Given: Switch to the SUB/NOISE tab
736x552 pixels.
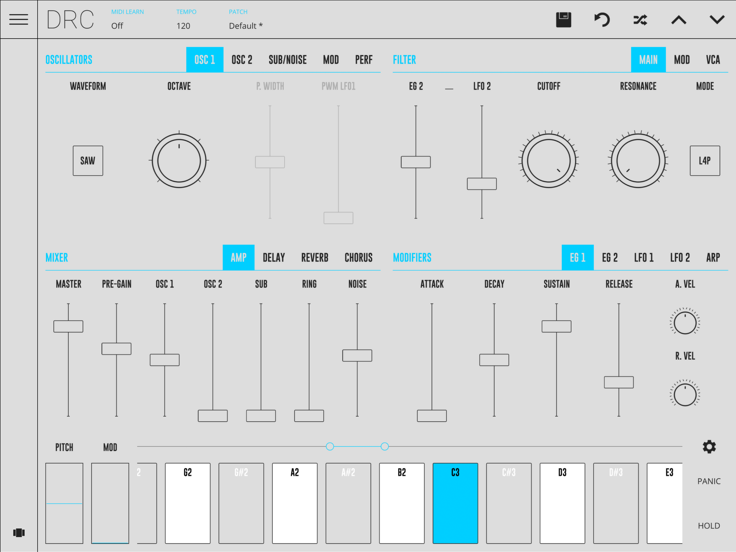Looking at the screenshot, I should tap(287, 60).
